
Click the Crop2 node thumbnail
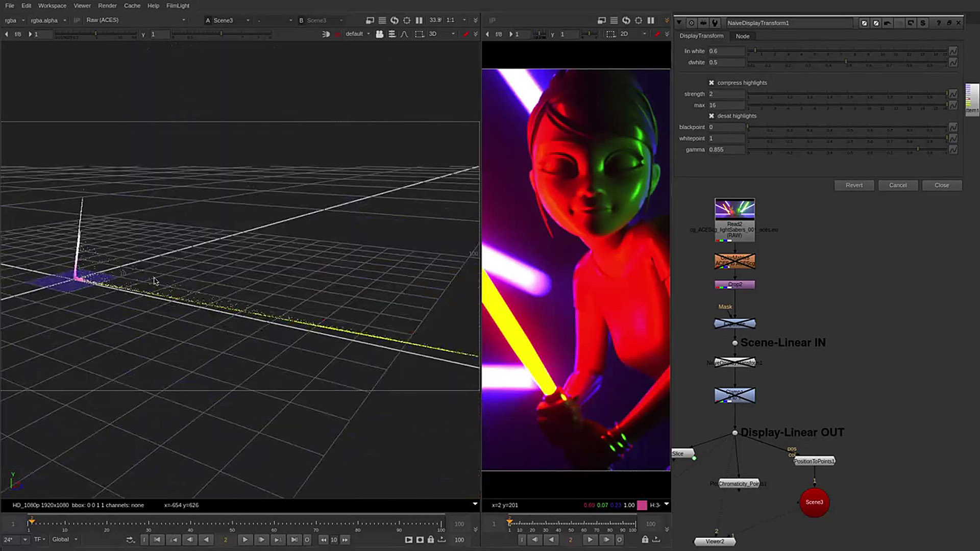(x=734, y=283)
